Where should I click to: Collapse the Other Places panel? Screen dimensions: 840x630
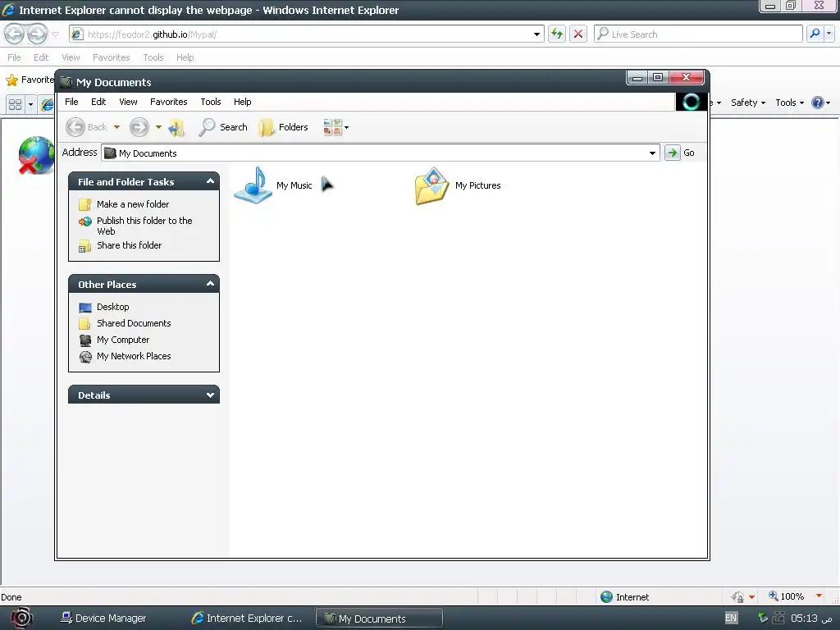click(210, 284)
